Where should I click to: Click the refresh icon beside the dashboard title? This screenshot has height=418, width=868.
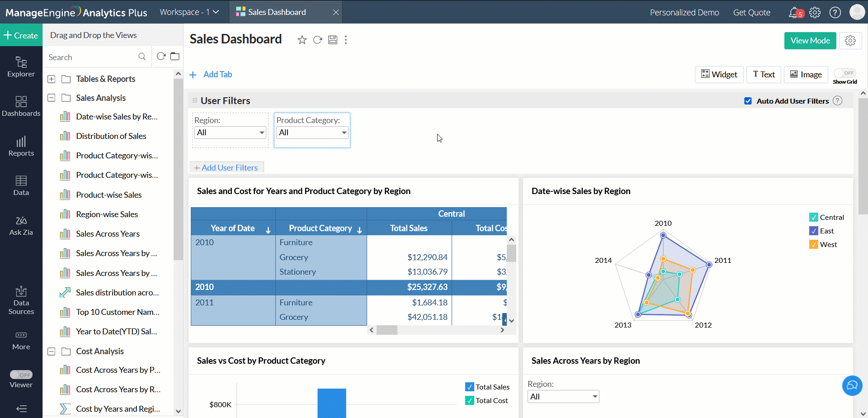[317, 40]
